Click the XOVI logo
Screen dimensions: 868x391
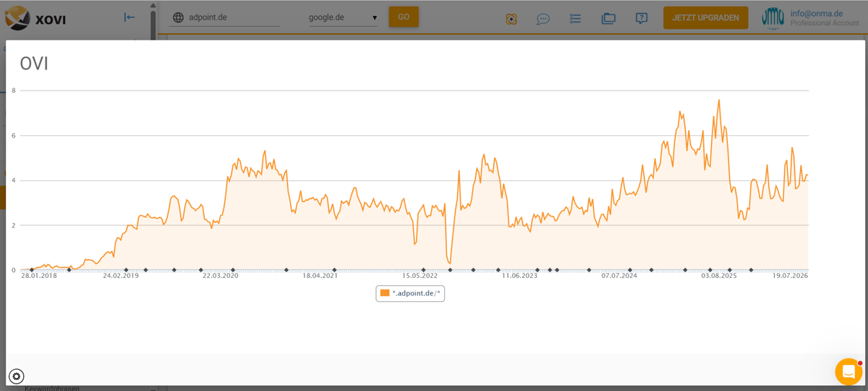(x=35, y=17)
